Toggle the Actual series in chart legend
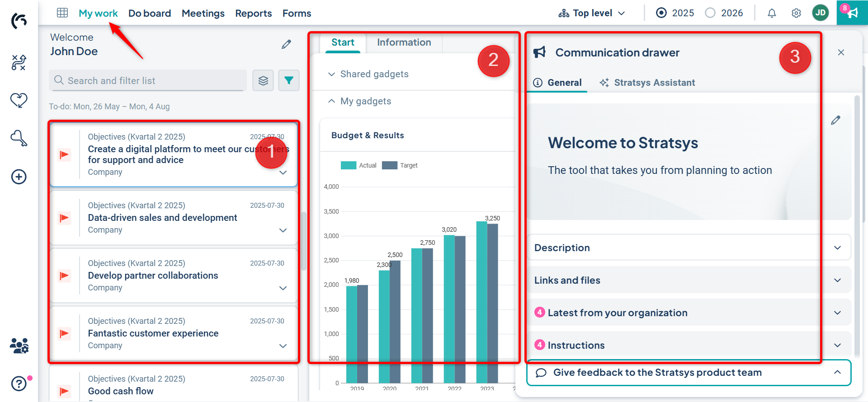Image resolution: width=868 pixels, height=402 pixels. [358, 165]
